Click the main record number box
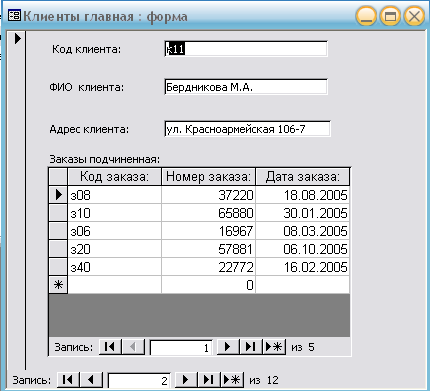 click(139, 380)
